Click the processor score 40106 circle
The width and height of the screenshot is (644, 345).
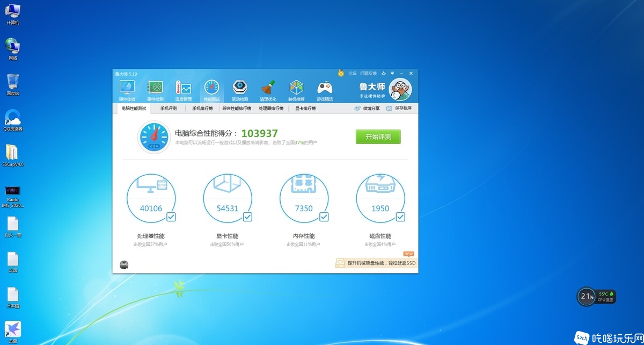pyautogui.click(x=151, y=199)
